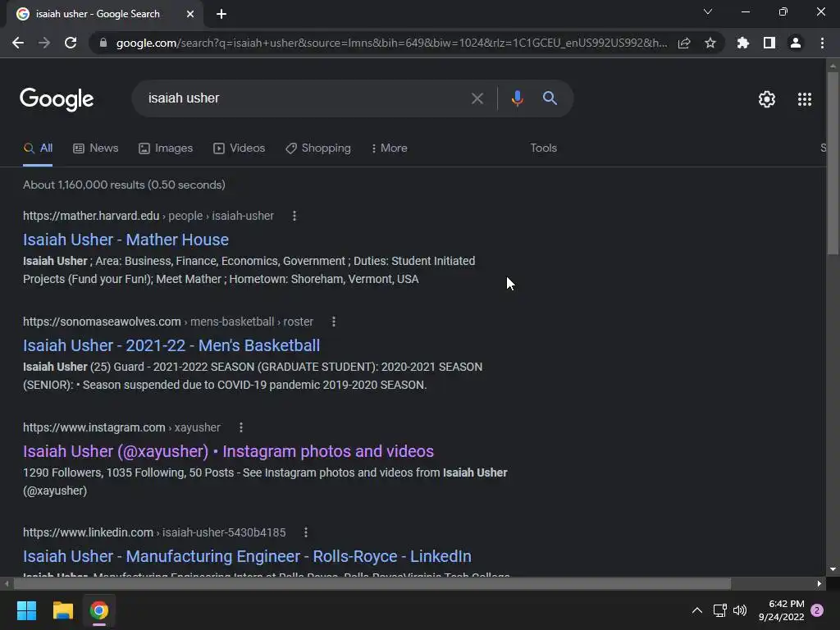Submit search with the magnifying glass
Image resolution: width=840 pixels, height=630 pixels.
(550, 98)
